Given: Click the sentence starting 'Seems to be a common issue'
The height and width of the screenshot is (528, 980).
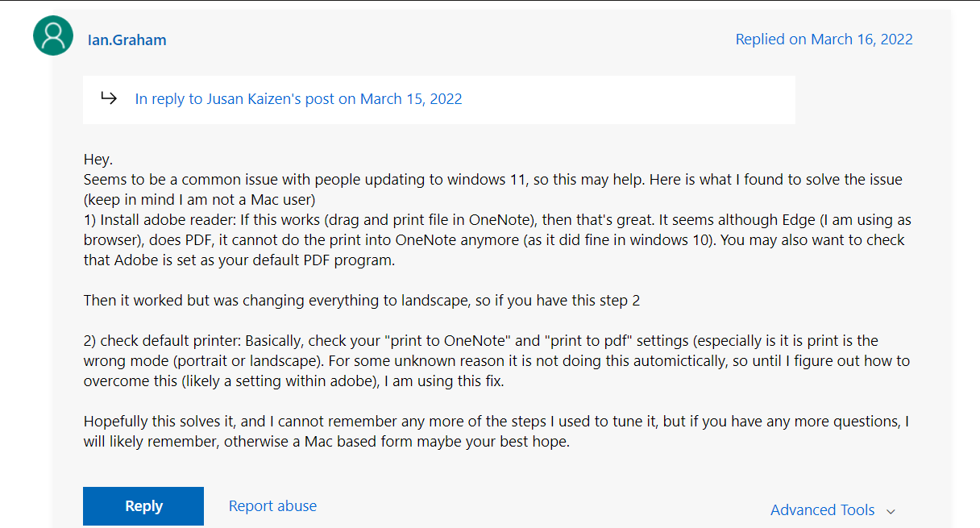Looking at the screenshot, I should coord(322,179).
